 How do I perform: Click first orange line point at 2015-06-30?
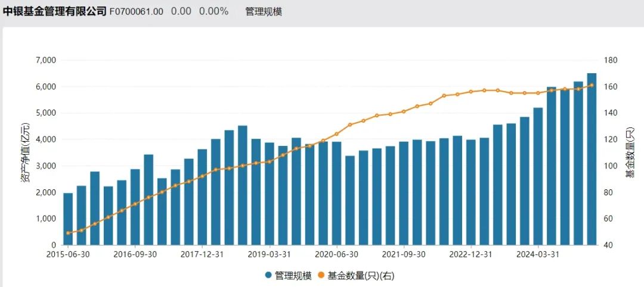pos(68,233)
